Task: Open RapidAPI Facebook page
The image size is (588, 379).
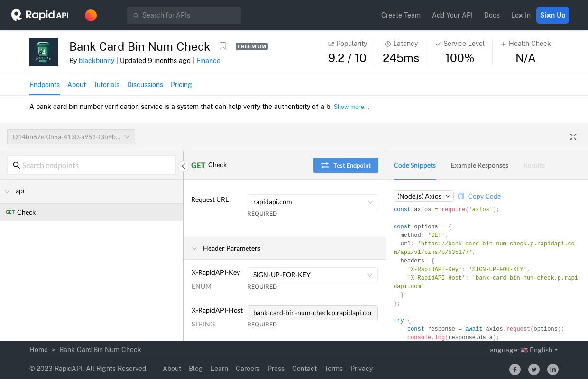Action: [515, 370]
